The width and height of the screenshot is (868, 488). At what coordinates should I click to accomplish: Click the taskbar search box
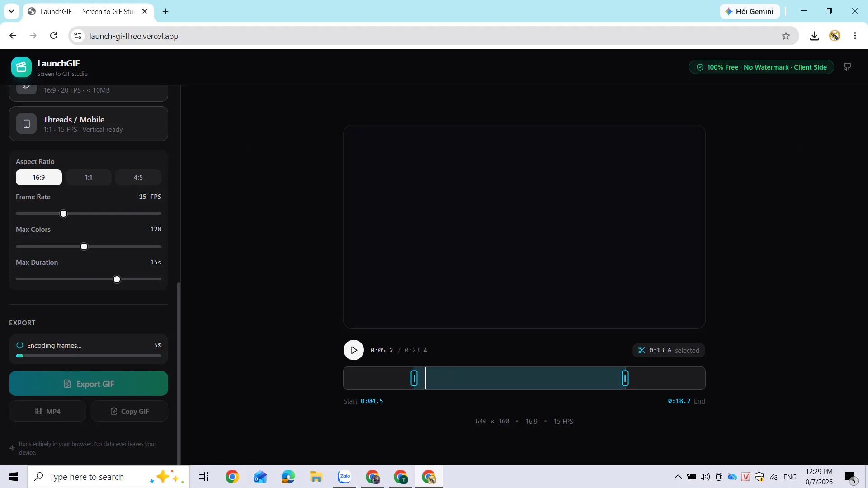coord(108,477)
